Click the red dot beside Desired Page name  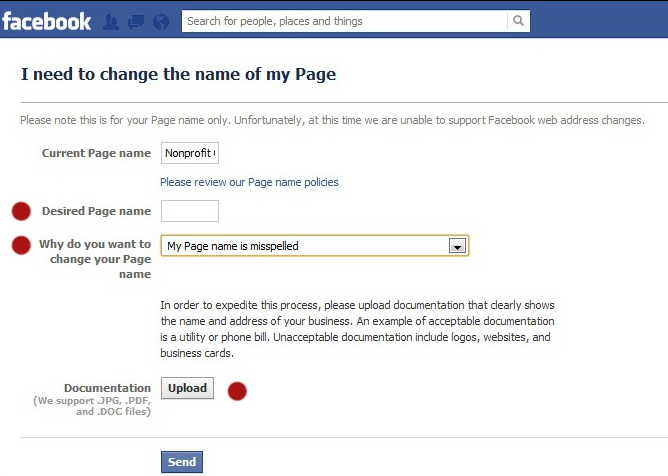click(x=21, y=211)
